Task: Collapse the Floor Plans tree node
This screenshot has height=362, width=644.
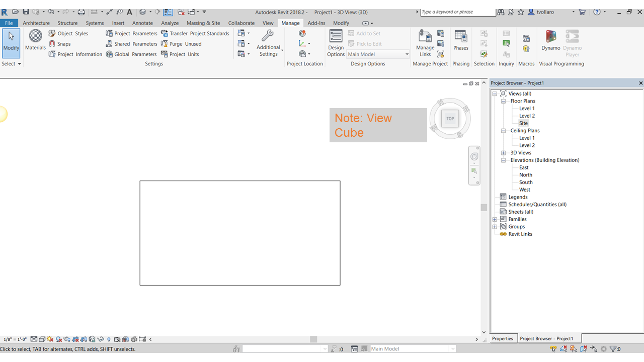Action: pos(503,101)
